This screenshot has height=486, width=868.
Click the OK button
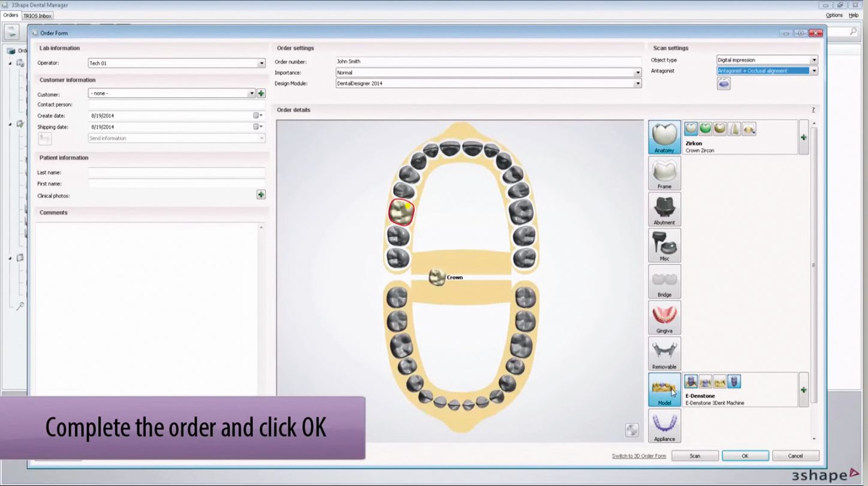coord(745,456)
